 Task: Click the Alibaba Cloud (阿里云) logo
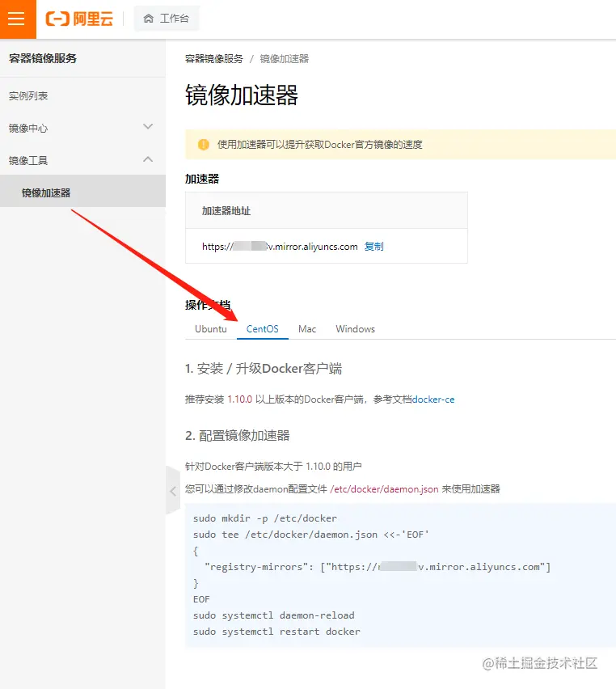(79, 19)
